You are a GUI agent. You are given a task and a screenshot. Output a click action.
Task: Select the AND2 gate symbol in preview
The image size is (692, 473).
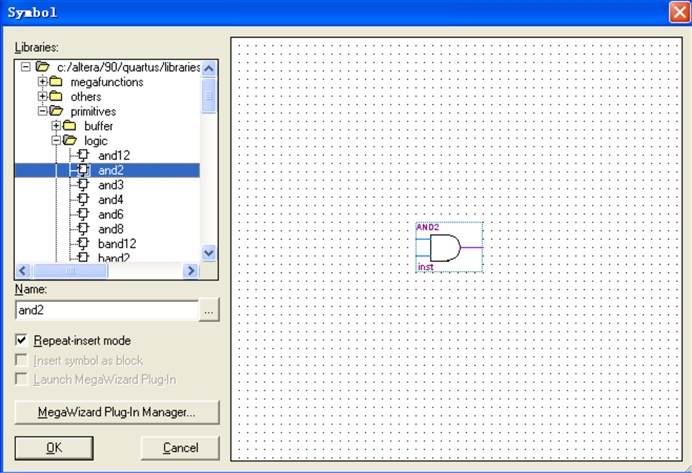point(449,247)
